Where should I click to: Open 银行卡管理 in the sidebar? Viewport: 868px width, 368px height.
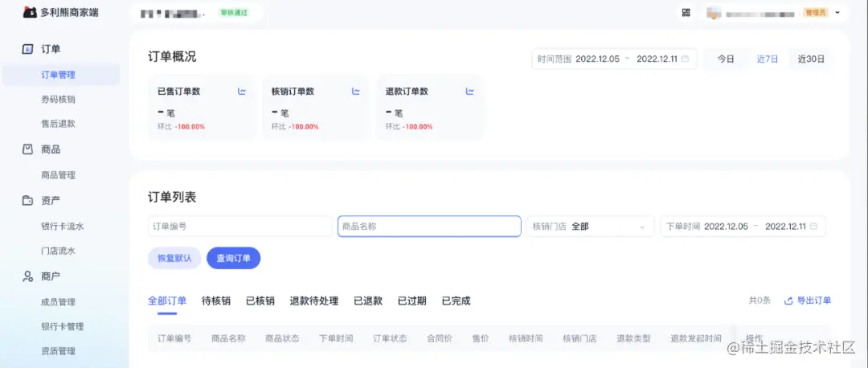(x=63, y=326)
